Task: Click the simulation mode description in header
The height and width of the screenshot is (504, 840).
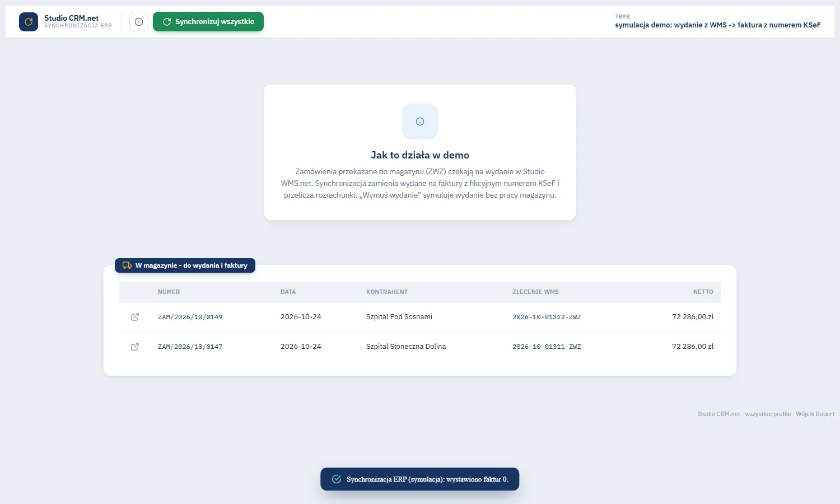Action: 718,25
